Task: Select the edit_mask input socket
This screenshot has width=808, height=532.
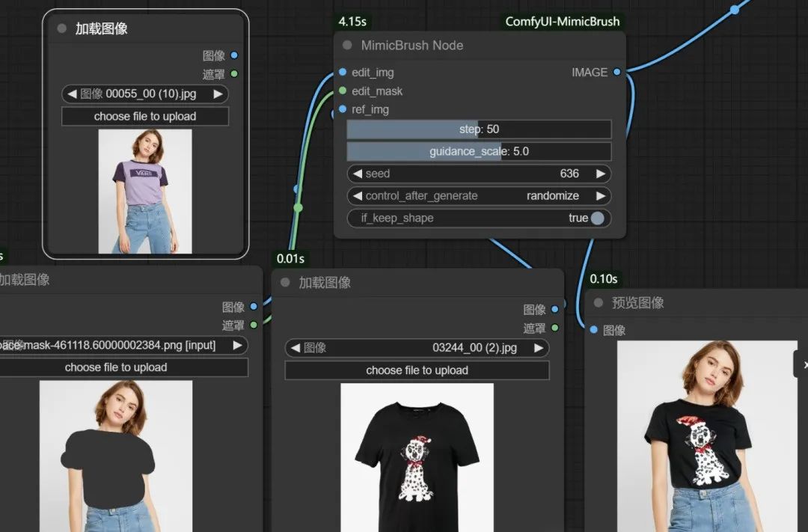Action: (343, 91)
